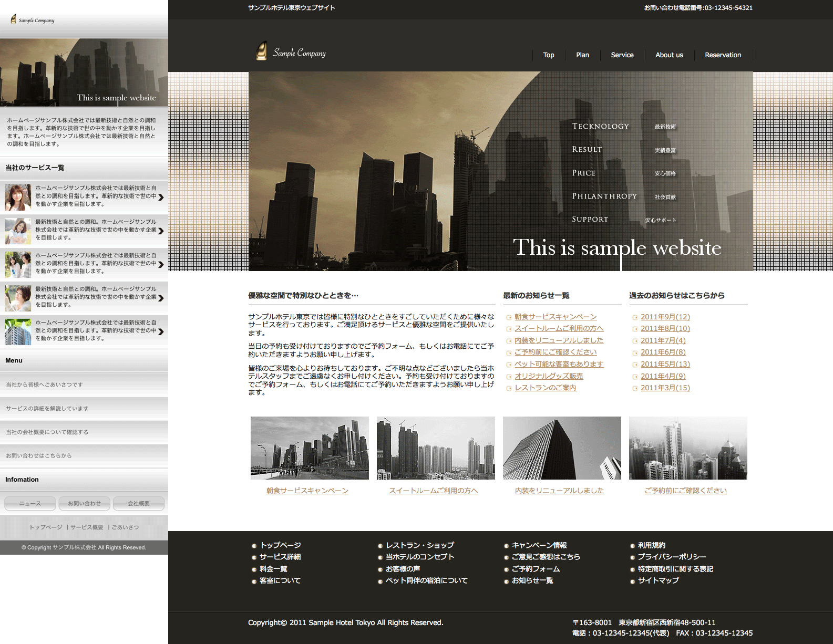Go to the Reservation page in the top navigation
833x644 pixels.
[x=723, y=55]
